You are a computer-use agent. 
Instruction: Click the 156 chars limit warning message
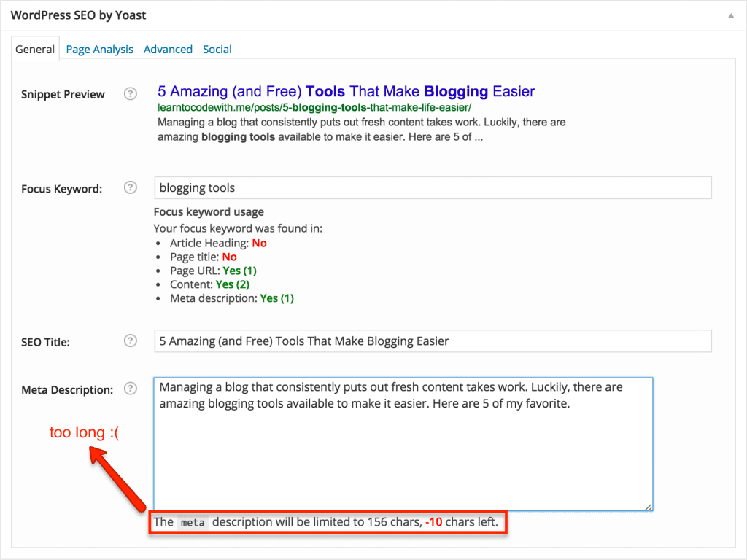click(x=328, y=522)
